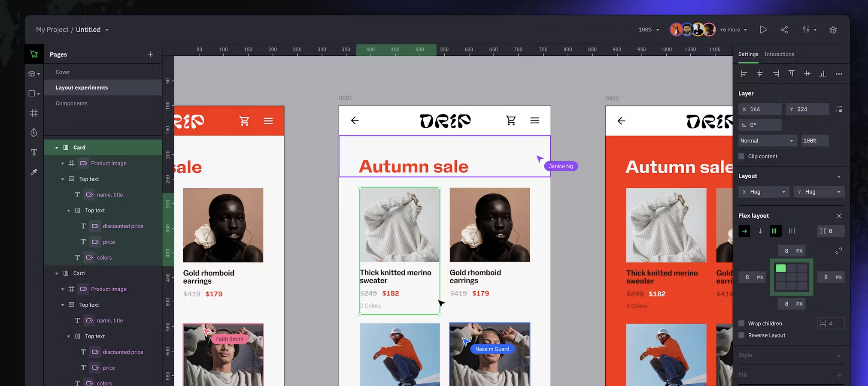
Task: Collapse the second Card layer
Action: 57,274
